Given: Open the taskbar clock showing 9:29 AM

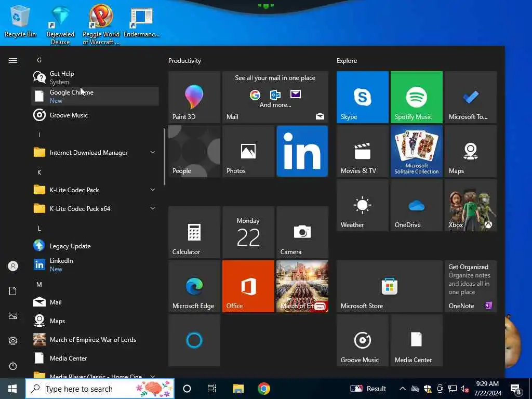Looking at the screenshot, I should pyautogui.click(x=487, y=389).
